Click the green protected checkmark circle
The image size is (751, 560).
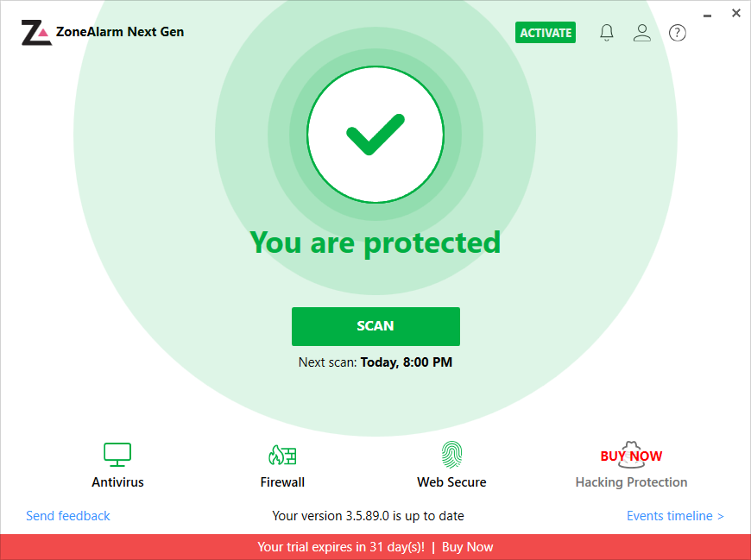(375, 135)
